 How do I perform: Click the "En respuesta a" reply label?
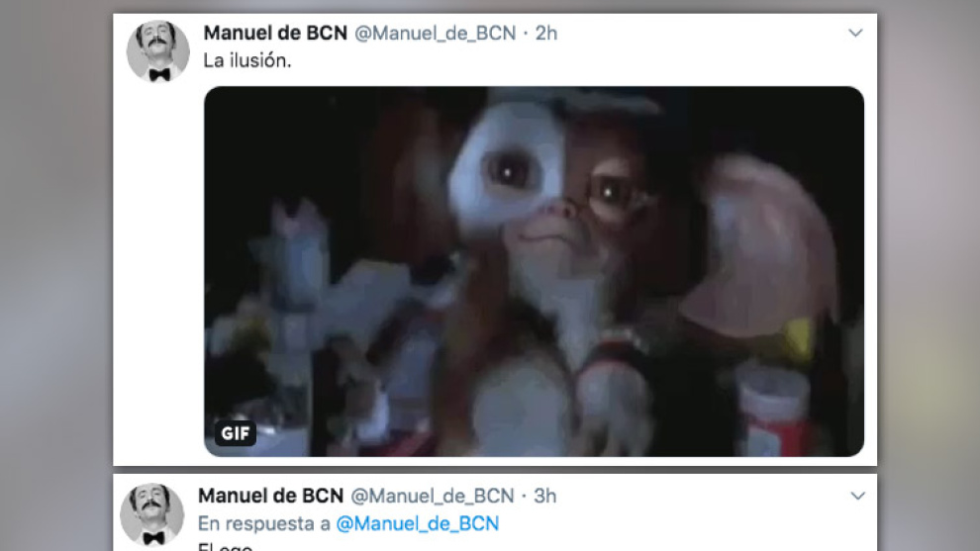coord(263,523)
